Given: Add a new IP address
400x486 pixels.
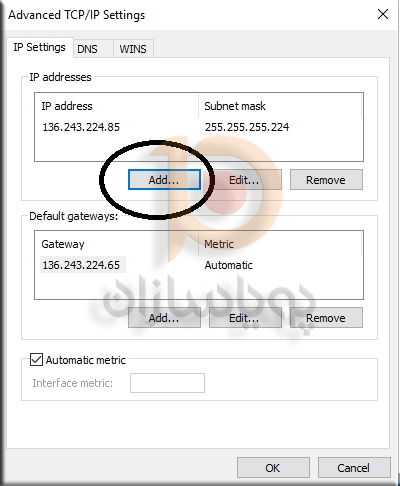Looking at the screenshot, I should [164, 180].
